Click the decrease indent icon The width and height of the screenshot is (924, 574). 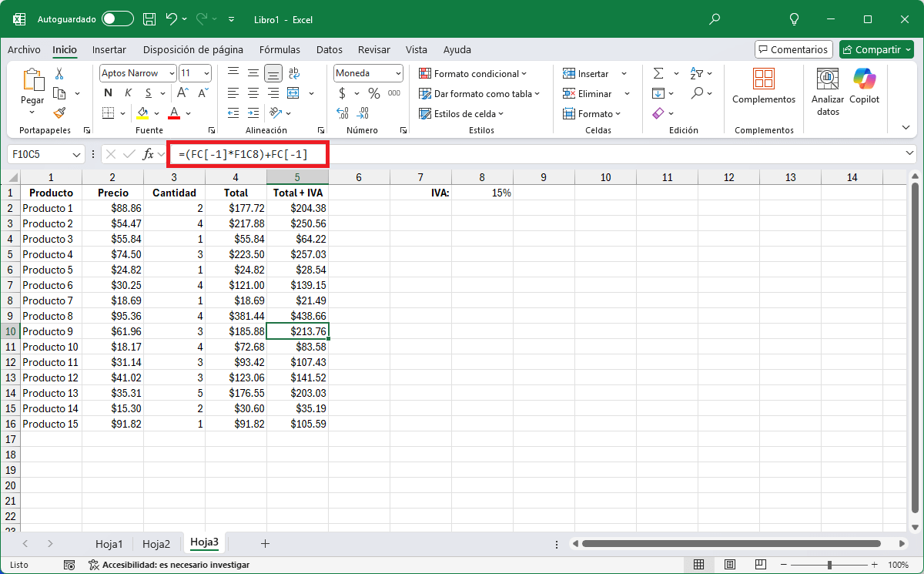[233, 113]
